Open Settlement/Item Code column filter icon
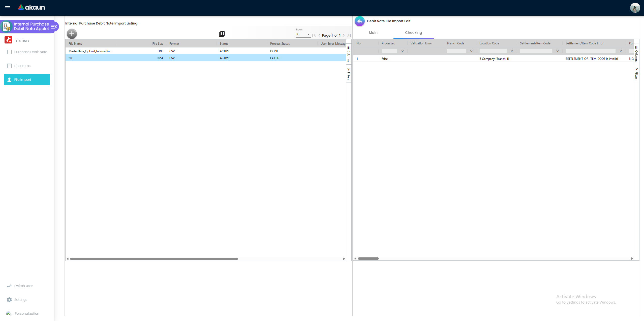644x321 pixels. tap(558, 51)
